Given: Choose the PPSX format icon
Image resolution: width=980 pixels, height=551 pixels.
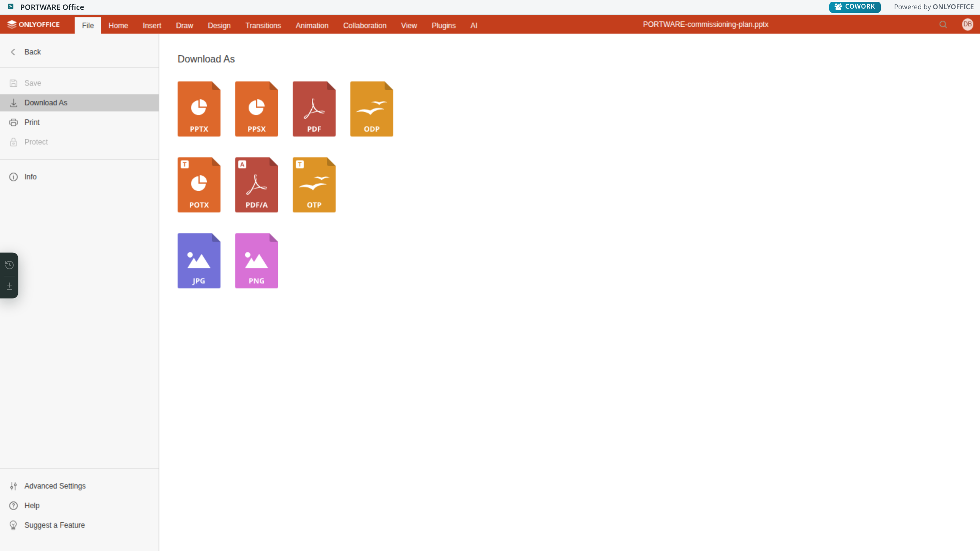Looking at the screenshot, I should pos(256,109).
